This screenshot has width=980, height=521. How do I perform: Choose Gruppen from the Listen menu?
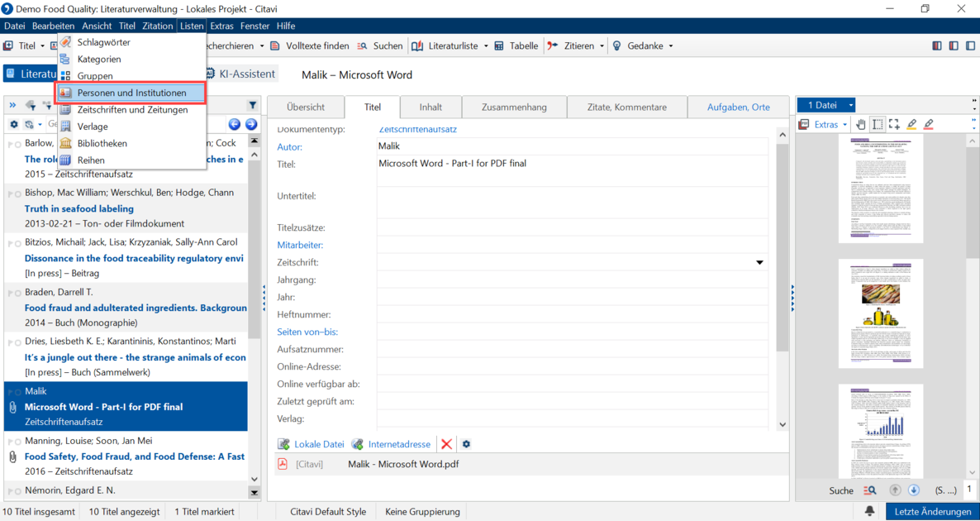tap(132, 76)
